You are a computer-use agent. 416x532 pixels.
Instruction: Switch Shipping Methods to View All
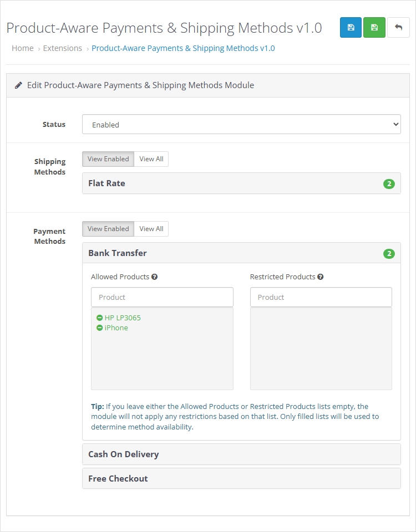coord(151,159)
